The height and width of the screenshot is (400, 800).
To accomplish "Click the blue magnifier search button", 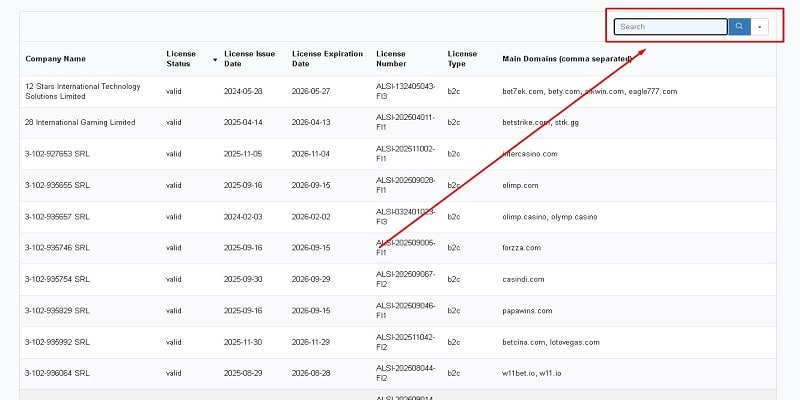I will click(739, 27).
